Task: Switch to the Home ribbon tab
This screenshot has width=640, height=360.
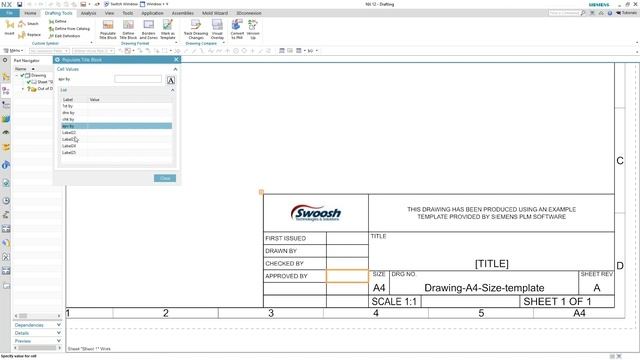Action: (x=30, y=13)
